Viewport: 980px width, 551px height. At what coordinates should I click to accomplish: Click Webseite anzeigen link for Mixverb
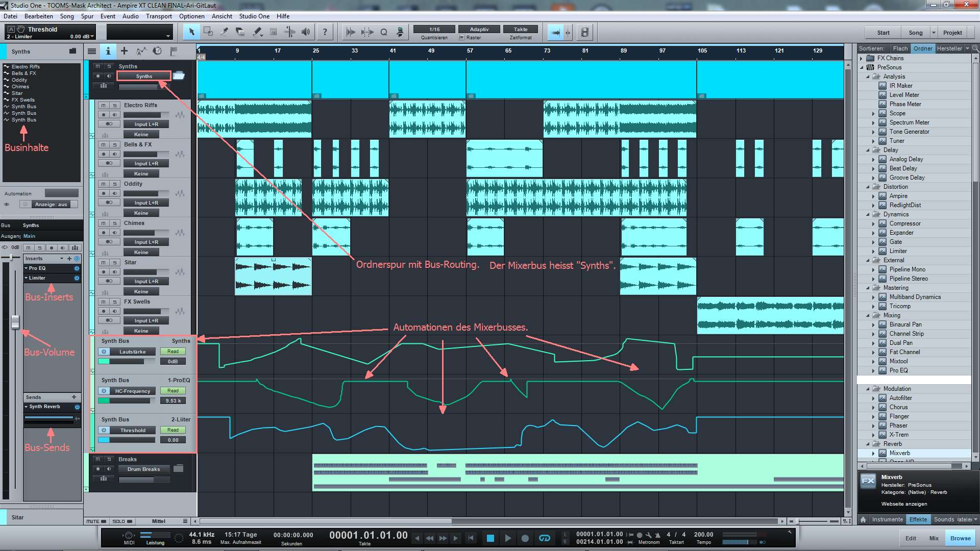click(904, 504)
